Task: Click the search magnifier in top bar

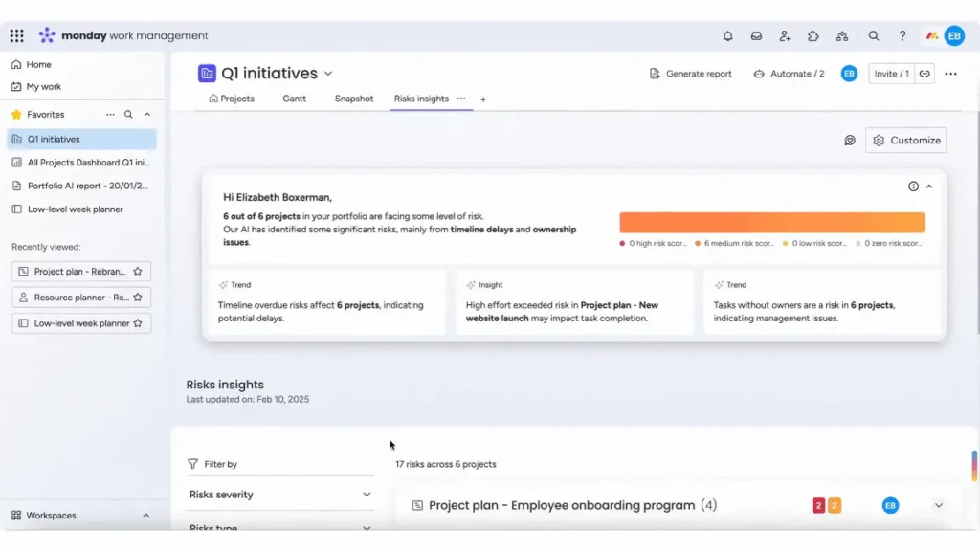Action: coord(874,36)
